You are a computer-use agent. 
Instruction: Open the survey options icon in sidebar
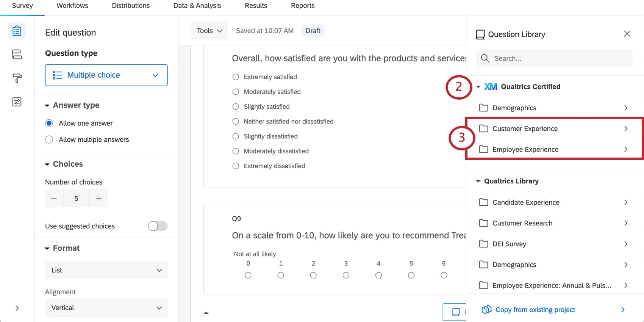[x=17, y=102]
